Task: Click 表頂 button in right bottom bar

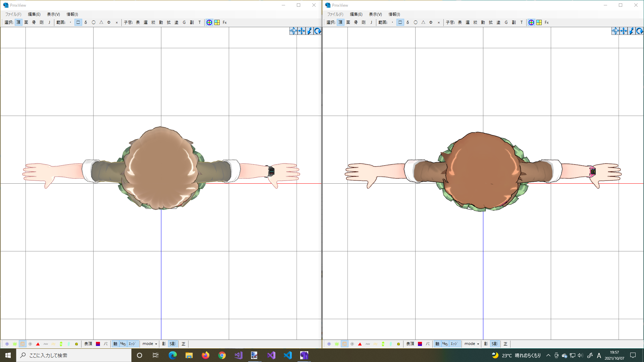Action: 410,344
